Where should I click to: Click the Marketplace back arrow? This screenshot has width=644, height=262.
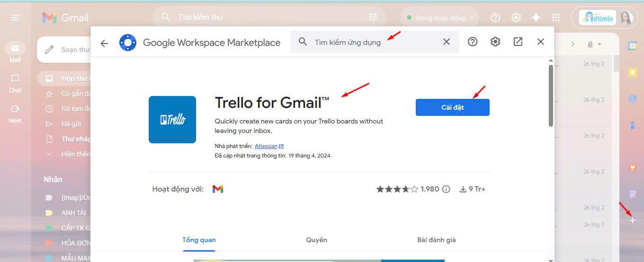(x=104, y=43)
